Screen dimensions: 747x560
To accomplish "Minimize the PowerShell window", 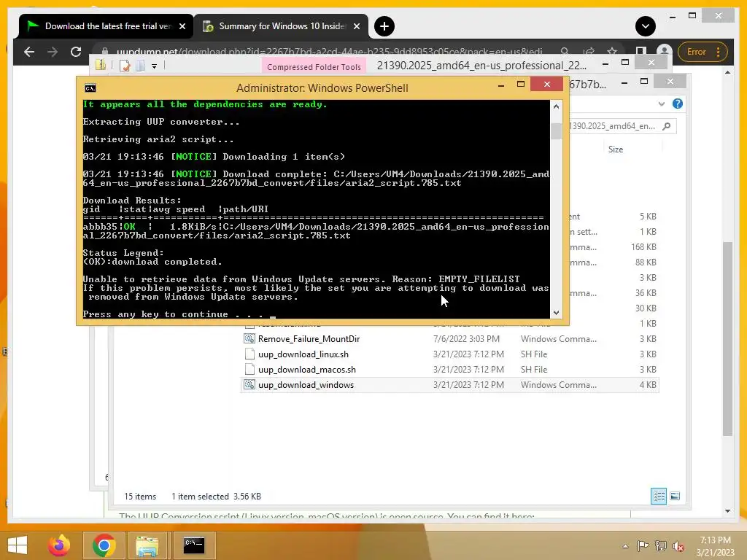I will (x=500, y=86).
